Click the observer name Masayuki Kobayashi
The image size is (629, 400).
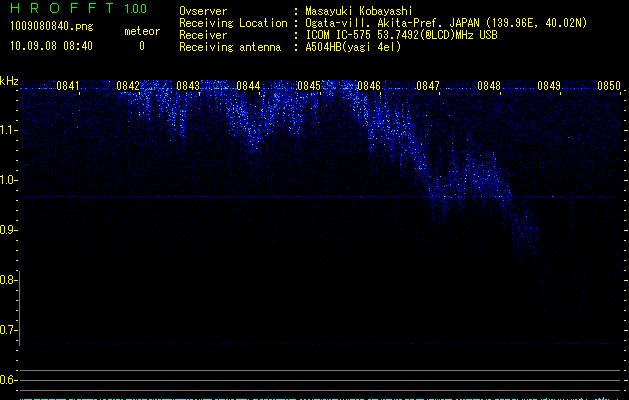click(x=359, y=11)
